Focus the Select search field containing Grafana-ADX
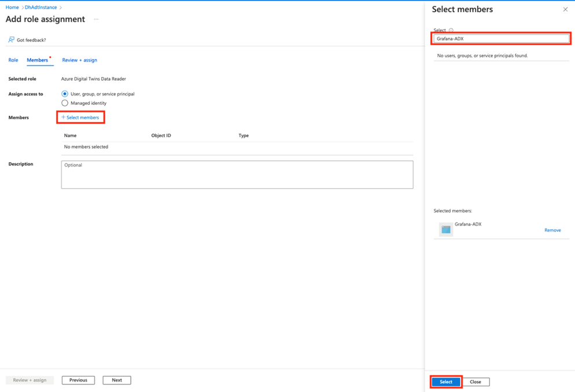The height and width of the screenshot is (392, 575). pos(501,38)
